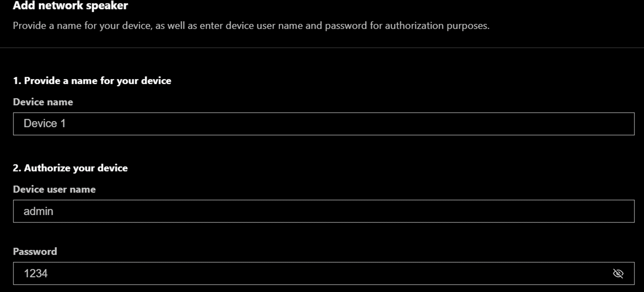Screen dimensions: 644x292
Task: Click the "Password" field label
Action: coord(35,251)
